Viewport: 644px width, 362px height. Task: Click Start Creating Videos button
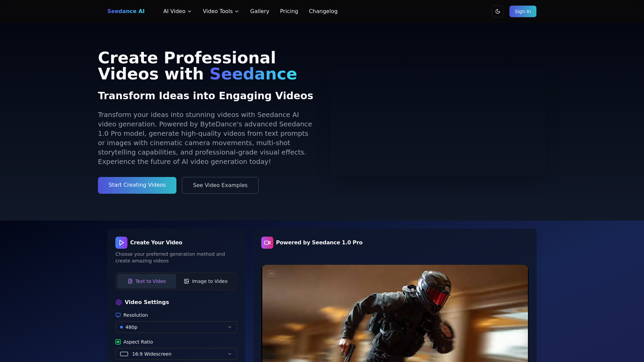(x=137, y=185)
